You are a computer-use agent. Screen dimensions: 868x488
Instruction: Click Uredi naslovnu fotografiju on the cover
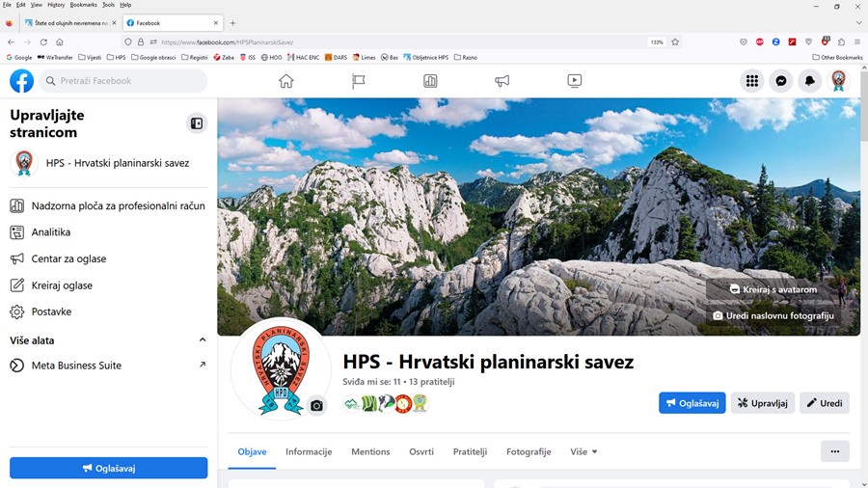(773, 315)
